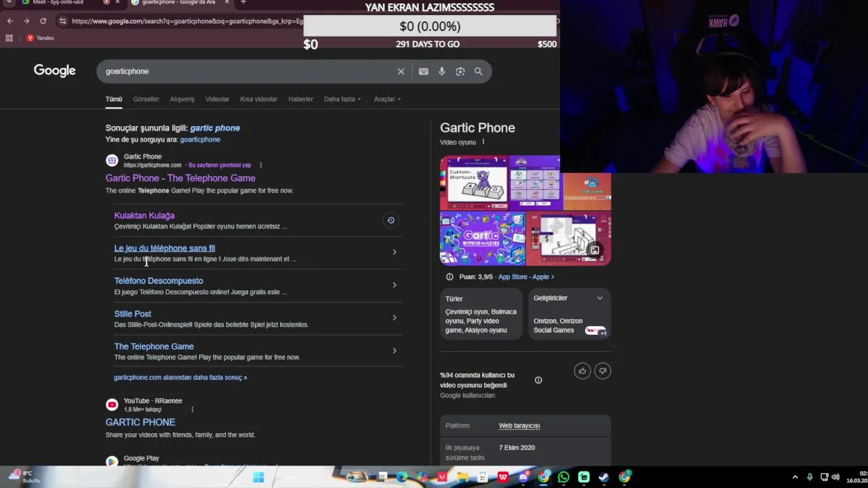Switch to Görseller tab
Screen dimensions: 868x488
(146, 99)
